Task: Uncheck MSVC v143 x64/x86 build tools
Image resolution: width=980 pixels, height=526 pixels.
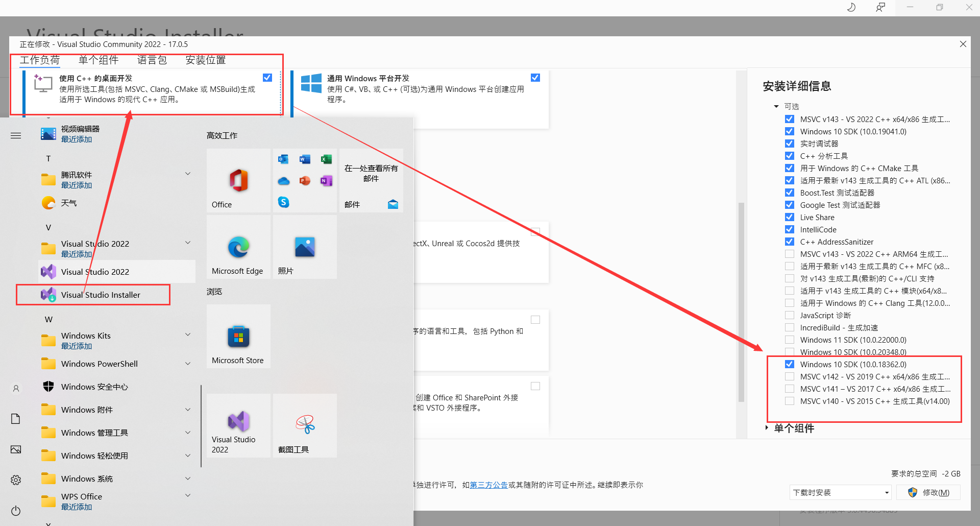Action: (x=790, y=119)
